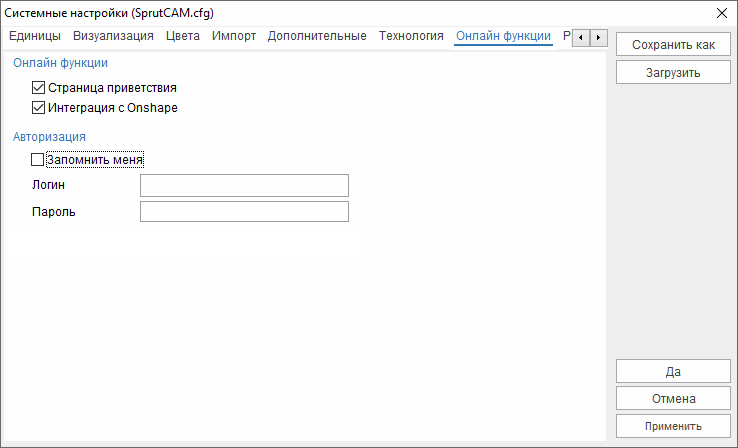Click the Логин label
This screenshot has height=448, width=738.
click(48, 185)
